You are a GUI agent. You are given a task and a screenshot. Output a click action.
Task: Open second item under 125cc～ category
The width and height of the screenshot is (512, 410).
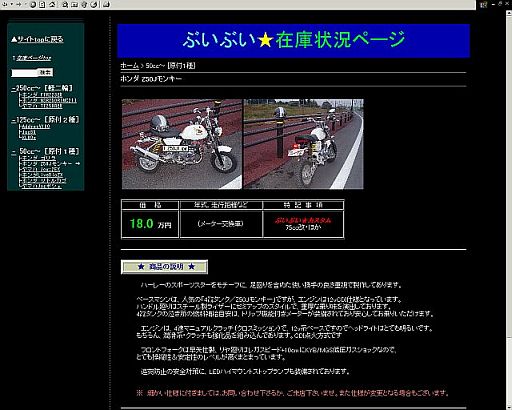(29, 132)
